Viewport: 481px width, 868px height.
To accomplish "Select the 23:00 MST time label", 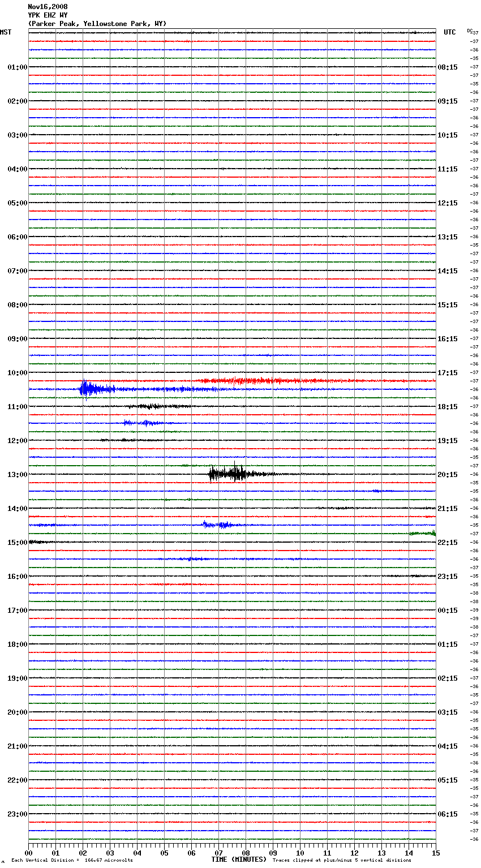I will [17, 814].
